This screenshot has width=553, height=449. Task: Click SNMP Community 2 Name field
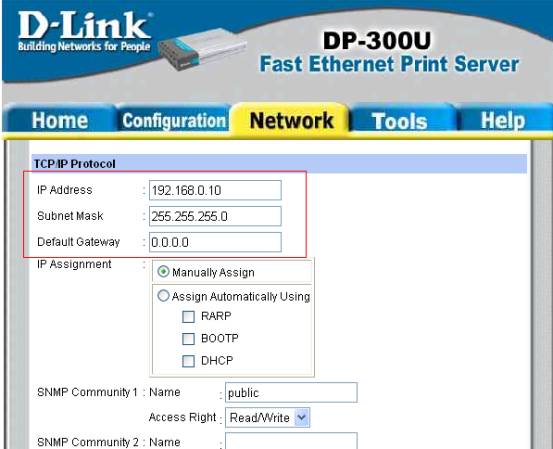coord(291,441)
